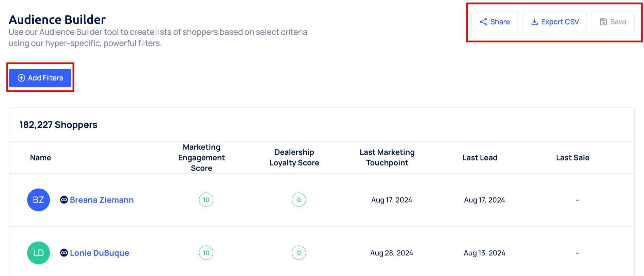Click Breana Ziemann's dealership loyalty score badge
Image resolution: width=644 pixels, height=276 pixels.
point(299,200)
